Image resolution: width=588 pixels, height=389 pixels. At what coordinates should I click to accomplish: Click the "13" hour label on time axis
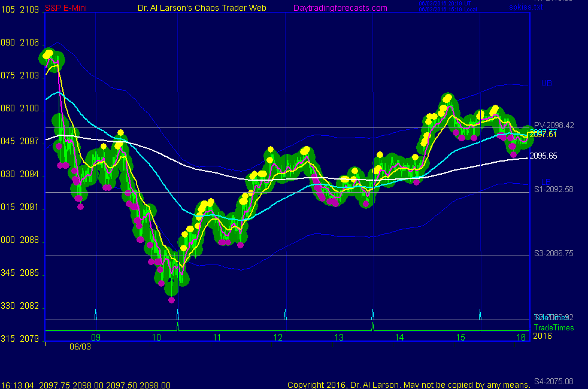[339, 338]
